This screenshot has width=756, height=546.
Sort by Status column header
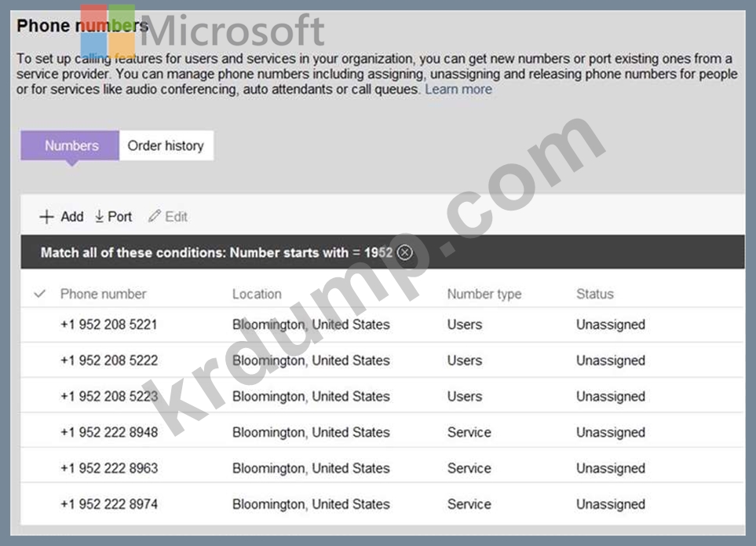[594, 294]
